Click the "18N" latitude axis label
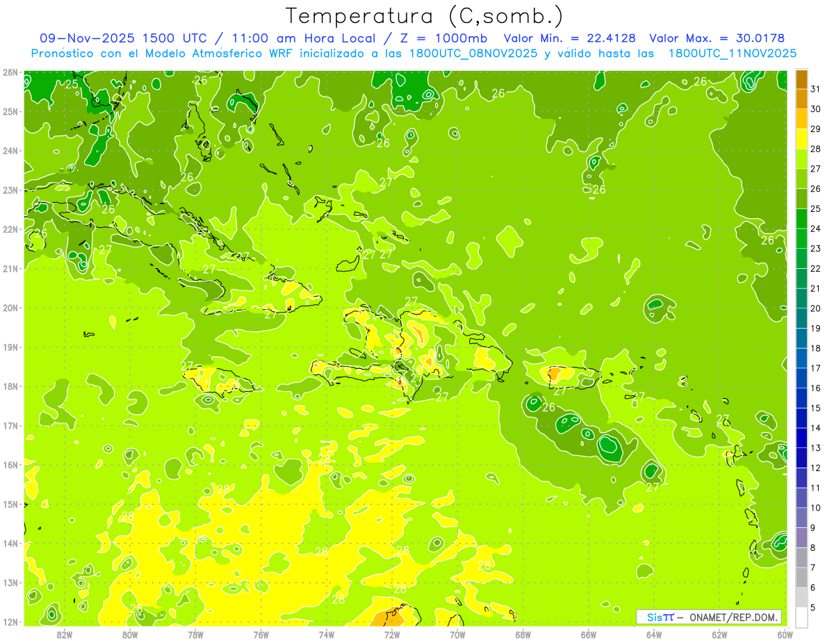The height and width of the screenshot is (644, 834). click(x=10, y=386)
